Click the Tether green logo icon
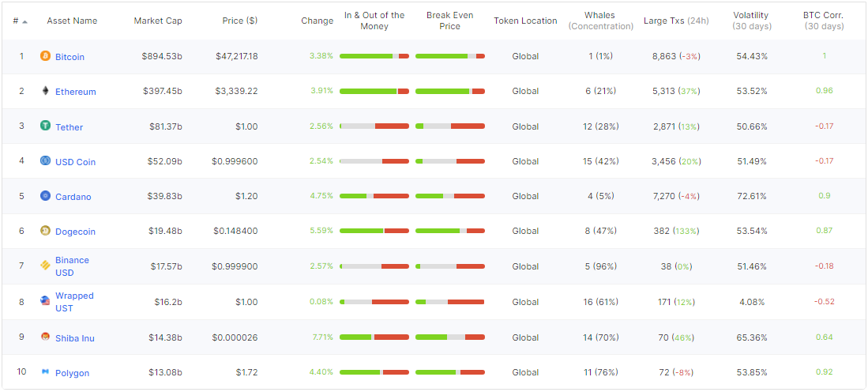The height and width of the screenshot is (392, 868). (45, 126)
